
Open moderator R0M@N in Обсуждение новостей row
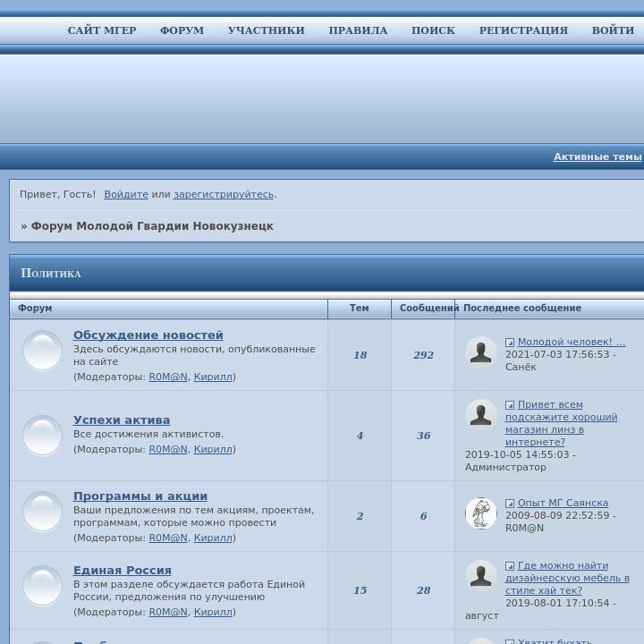(x=168, y=377)
